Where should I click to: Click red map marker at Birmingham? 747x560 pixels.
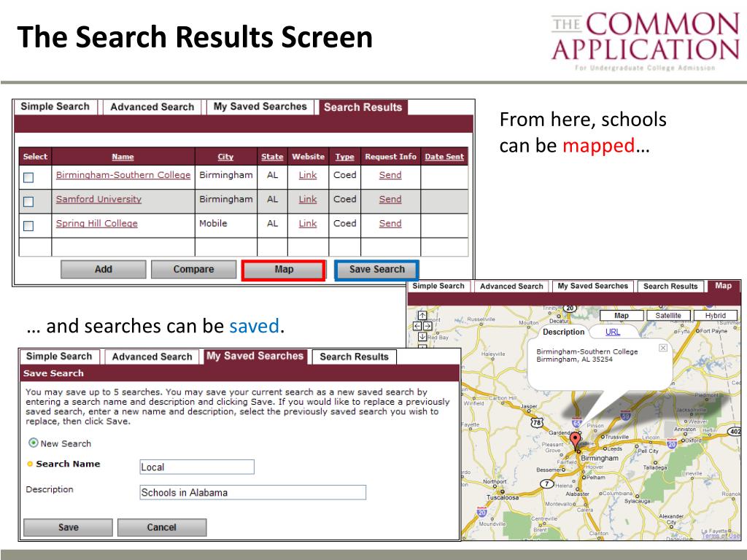pyautogui.click(x=576, y=440)
